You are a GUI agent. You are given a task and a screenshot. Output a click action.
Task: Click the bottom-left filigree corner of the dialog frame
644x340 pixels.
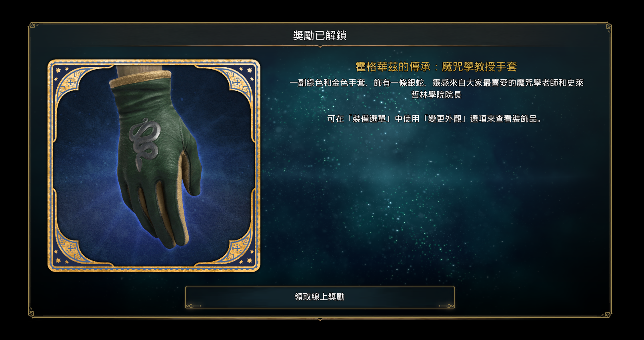pos(32,313)
